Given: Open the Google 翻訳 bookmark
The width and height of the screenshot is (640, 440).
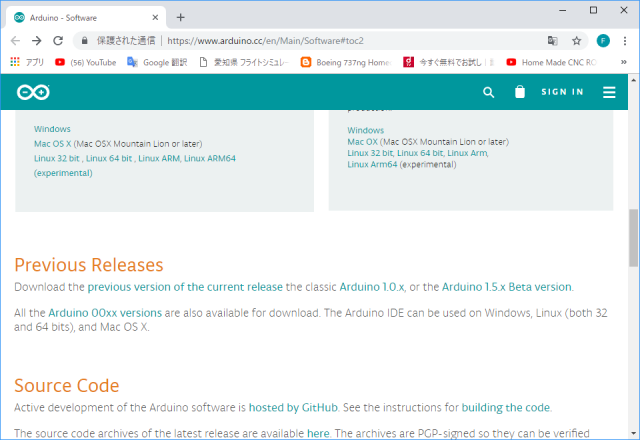Looking at the screenshot, I should tap(157, 62).
